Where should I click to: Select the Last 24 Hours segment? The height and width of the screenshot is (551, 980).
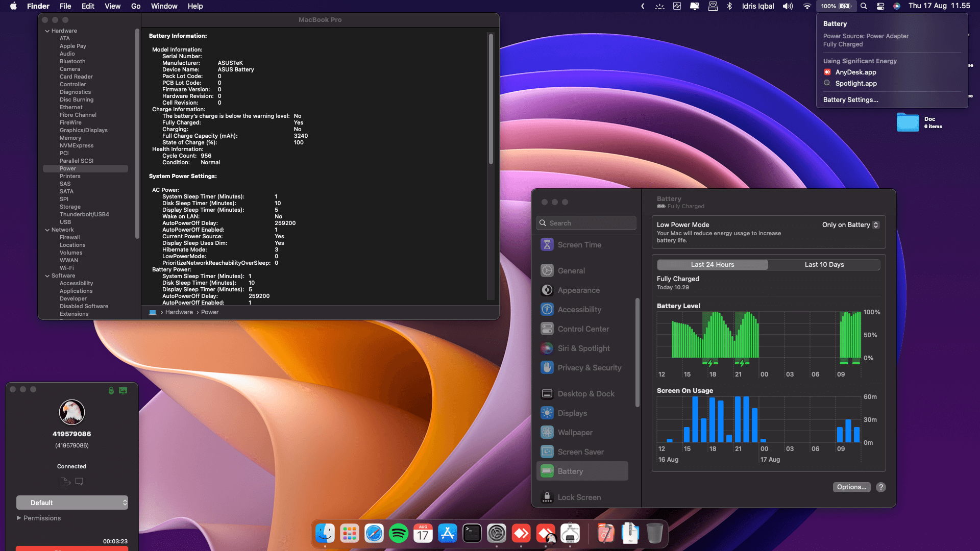(713, 264)
